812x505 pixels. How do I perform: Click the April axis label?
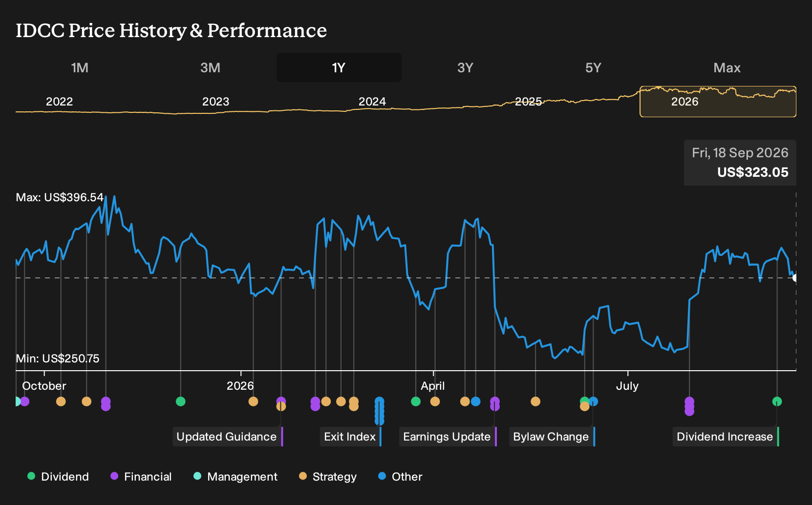click(x=433, y=386)
